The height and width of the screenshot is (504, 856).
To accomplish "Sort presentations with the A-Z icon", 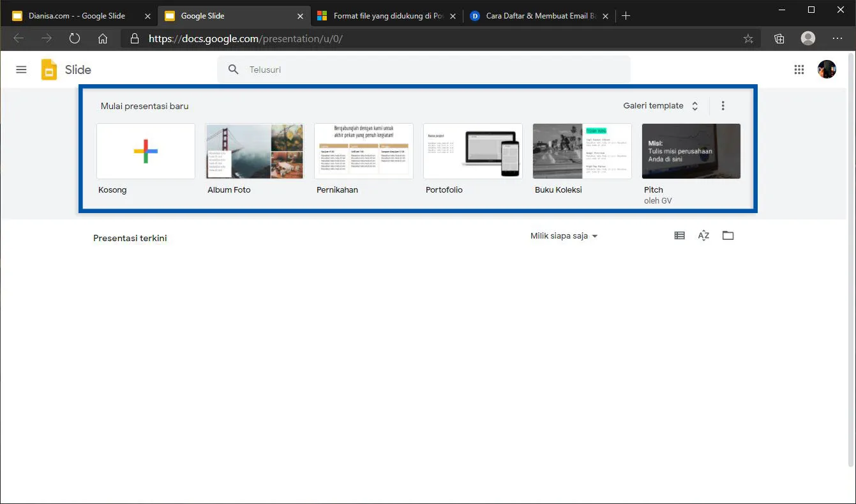I will click(x=703, y=235).
